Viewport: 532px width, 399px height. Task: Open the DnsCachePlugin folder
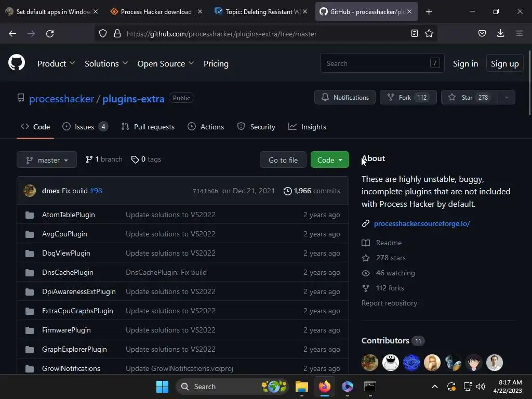pos(68,272)
